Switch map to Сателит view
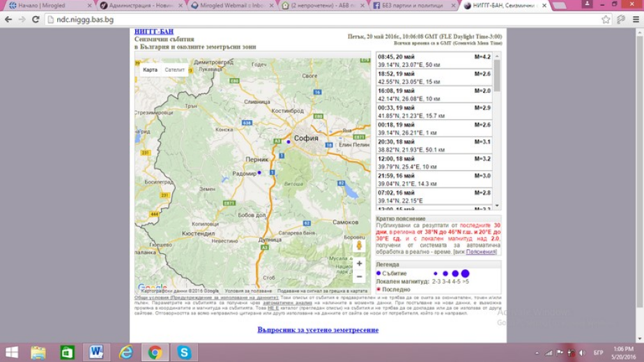 click(x=175, y=70)
